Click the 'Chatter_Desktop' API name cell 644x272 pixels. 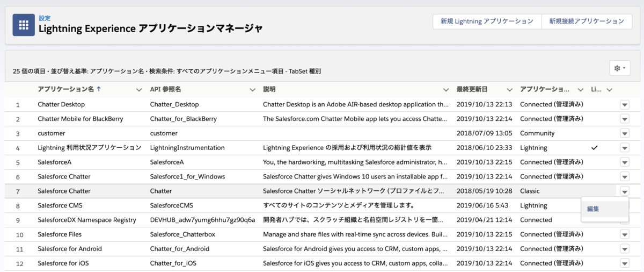pyautogui.click(x=174, y=104)
